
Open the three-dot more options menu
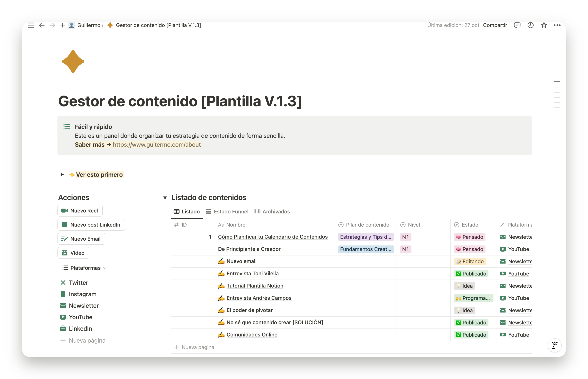(x=557, y=25)
